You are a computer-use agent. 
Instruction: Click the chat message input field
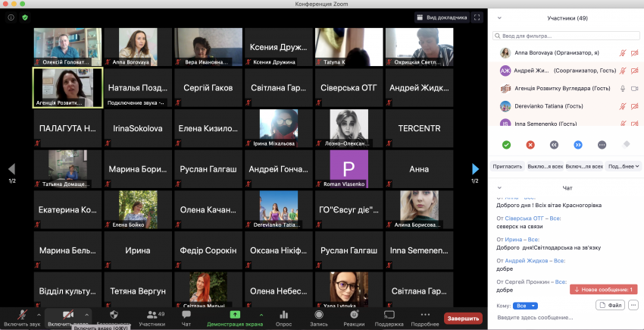(x=565, y=318)
